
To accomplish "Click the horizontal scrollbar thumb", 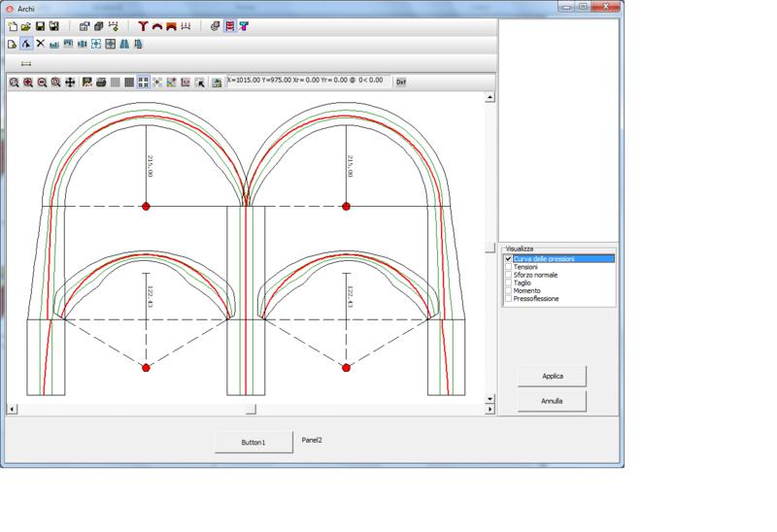I will (251, 409).
